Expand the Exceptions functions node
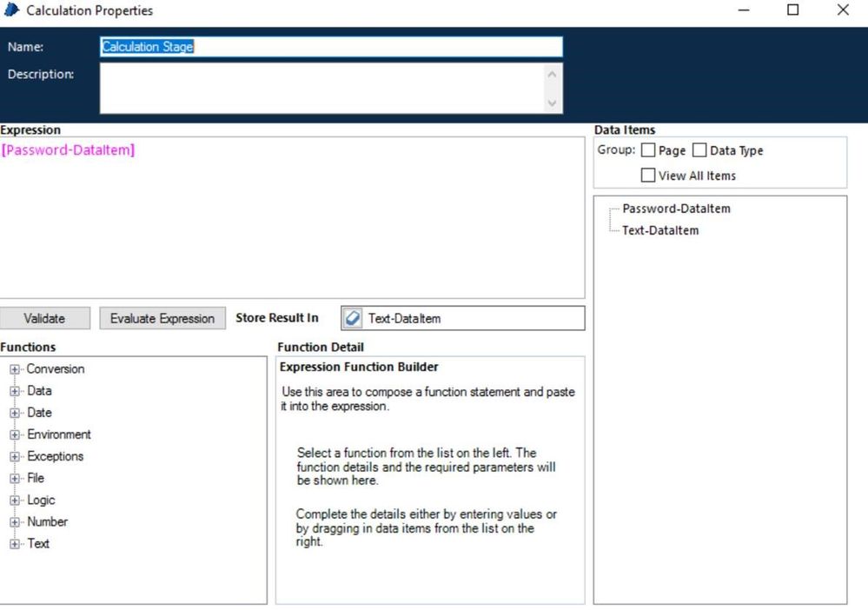Screen dimensions: 868x610 tap(15, 457)
